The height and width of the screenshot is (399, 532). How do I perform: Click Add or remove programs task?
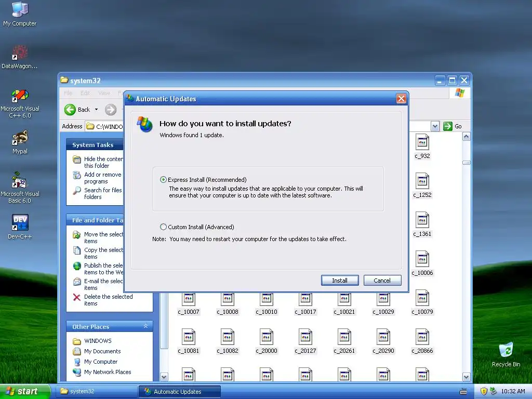coord(97,178)
